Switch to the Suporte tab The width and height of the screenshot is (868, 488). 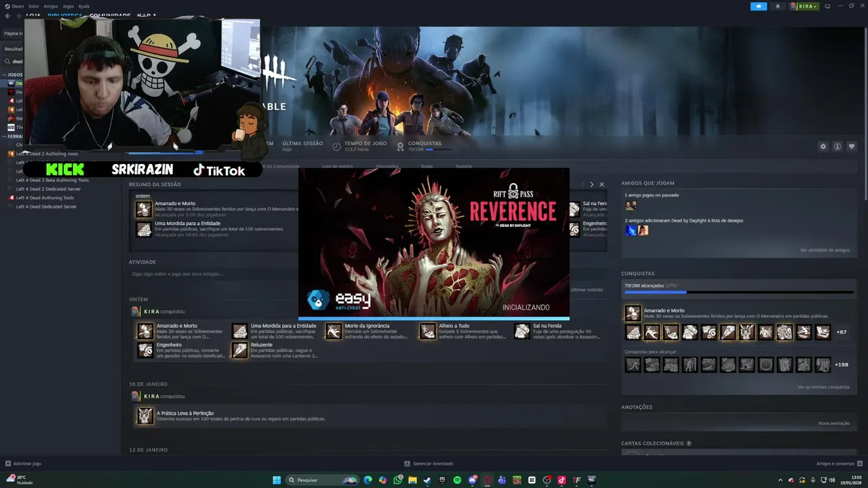point(464,166)
